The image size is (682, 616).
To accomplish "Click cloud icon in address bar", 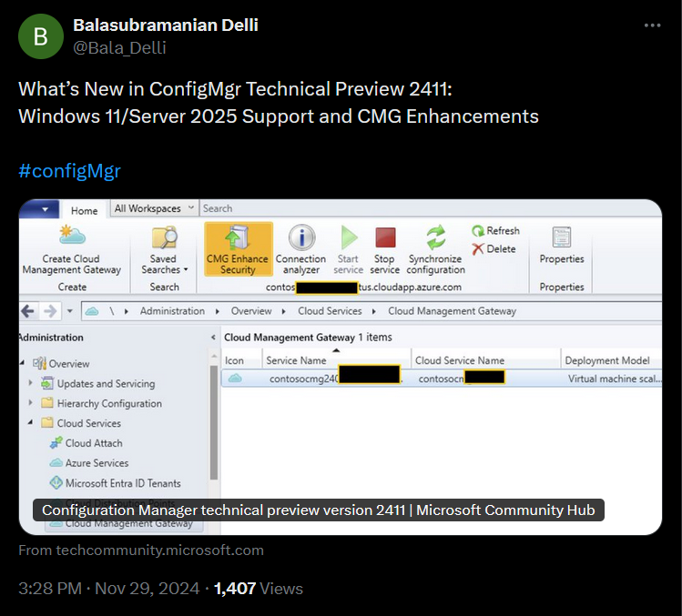I will tap(92, 311).
